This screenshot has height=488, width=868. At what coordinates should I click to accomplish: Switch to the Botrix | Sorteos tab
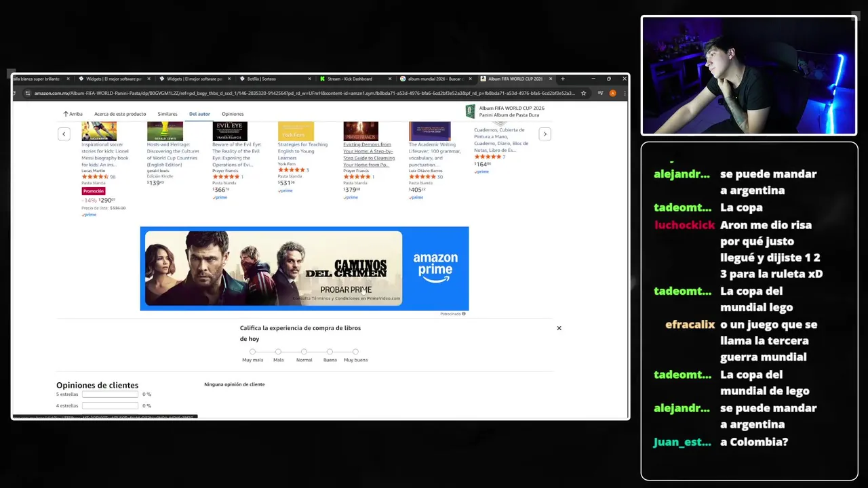tap(275, 79)
